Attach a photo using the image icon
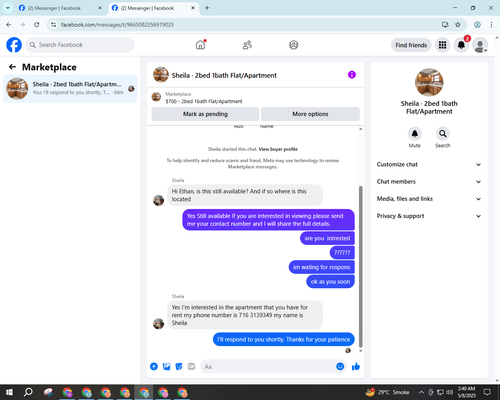500x400 pixels. [166, 366]
